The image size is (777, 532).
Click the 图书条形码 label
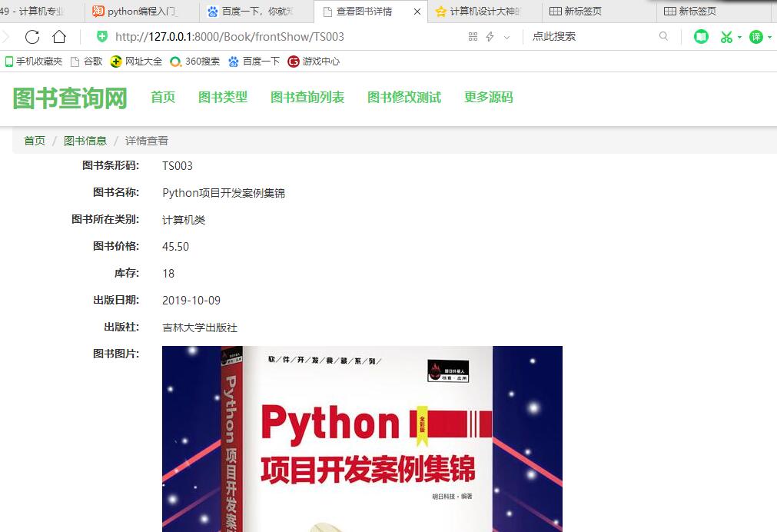[111, 165]
